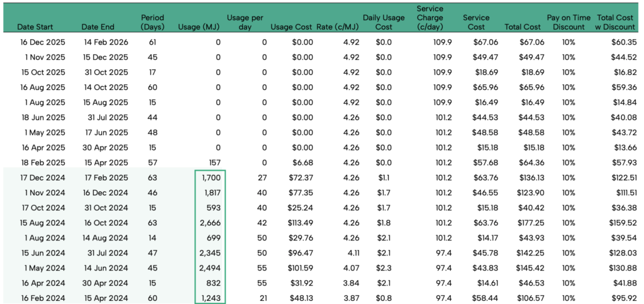Select the 2,666 usage cell

[x=209, y=223]
